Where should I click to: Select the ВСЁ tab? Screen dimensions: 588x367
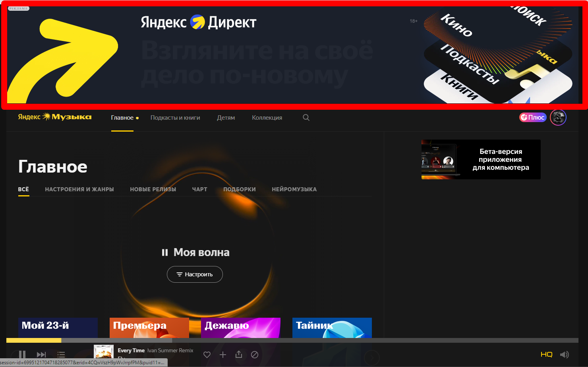[x=23, y=189]
